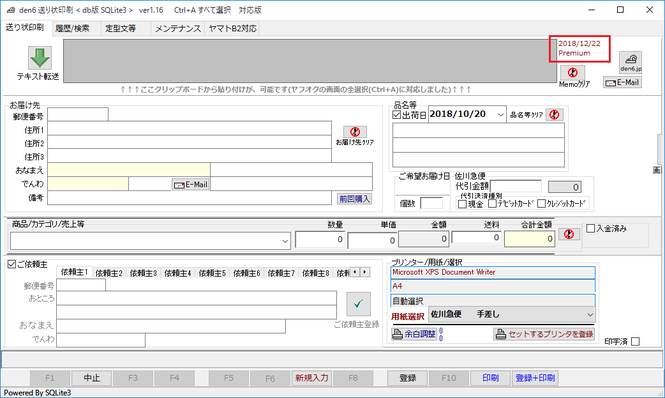Click the 余白調整 printer button
Image resolution: width=665 pixels, height=398 pixels.
[x=414, y=334]
